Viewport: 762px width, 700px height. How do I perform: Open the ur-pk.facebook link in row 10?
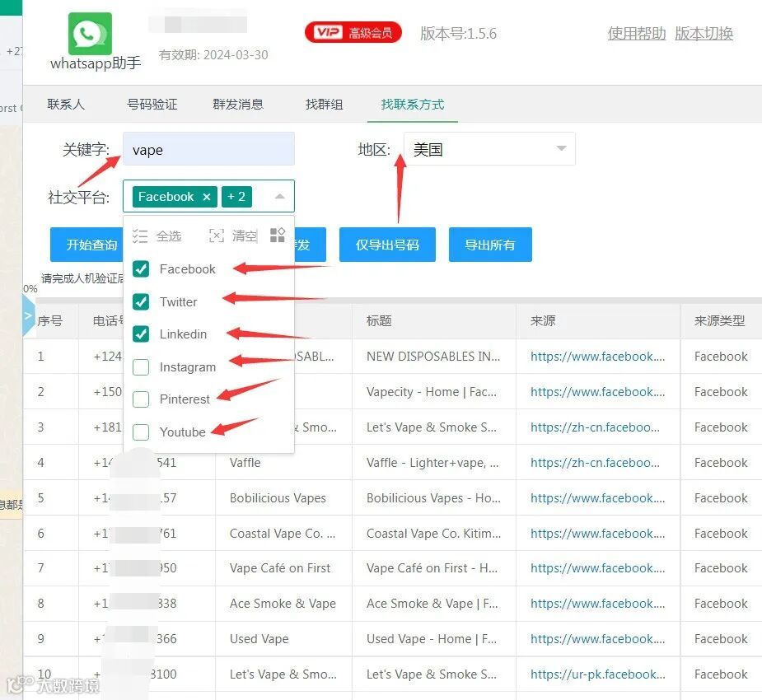pyautogui.click(x=598, y=674)
